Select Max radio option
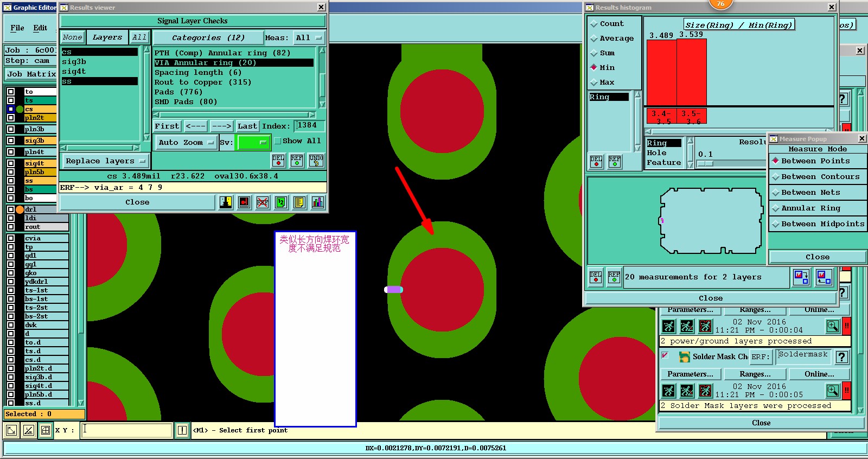This screenshot has height=459, width=868. 594,82
